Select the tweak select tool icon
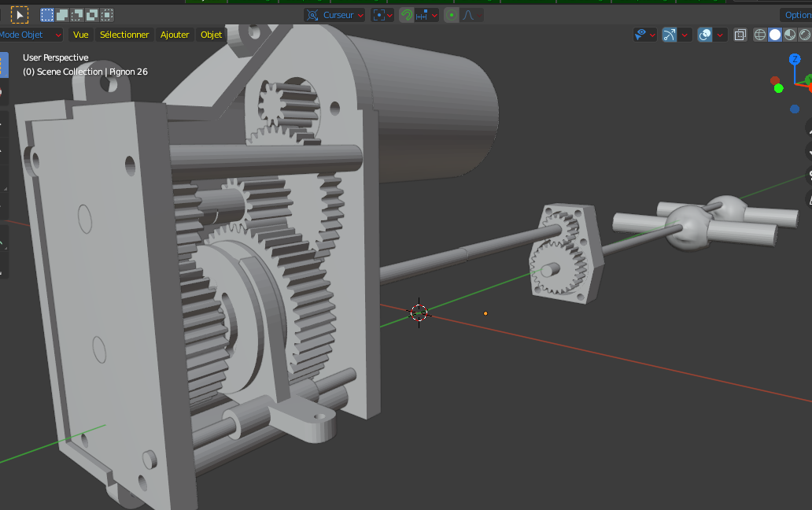Viewport: 812px width, 510px height. (19, 14)
